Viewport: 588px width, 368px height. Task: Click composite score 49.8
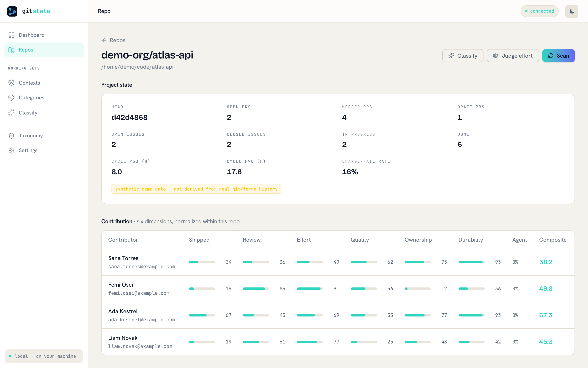[546, 289]
